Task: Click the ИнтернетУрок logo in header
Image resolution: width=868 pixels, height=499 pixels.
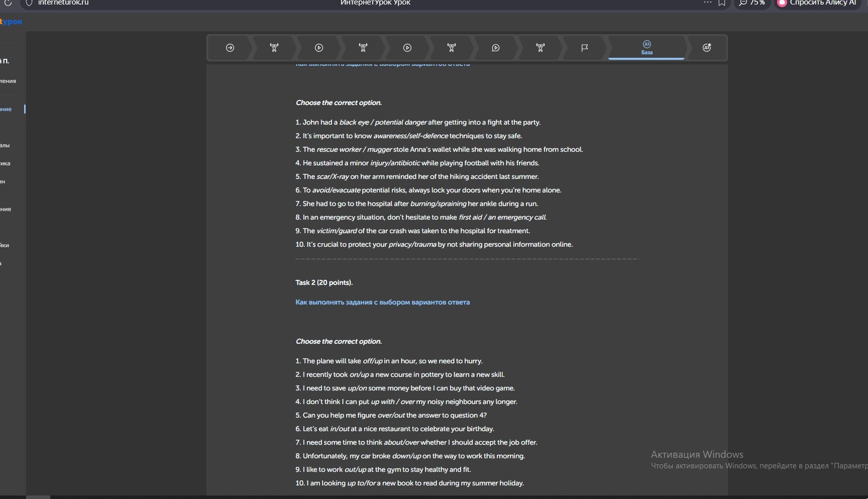Action: click(x=11, y=22)
